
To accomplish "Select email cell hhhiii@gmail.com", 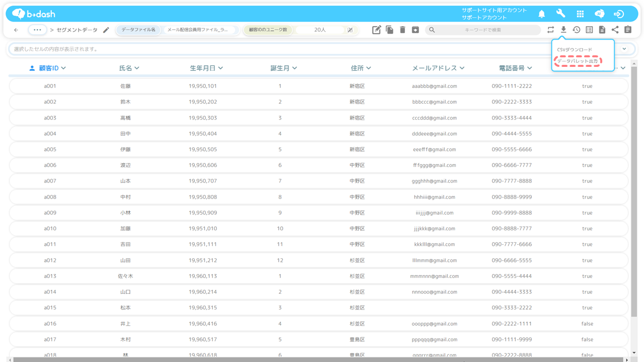I will click(435, 197).
